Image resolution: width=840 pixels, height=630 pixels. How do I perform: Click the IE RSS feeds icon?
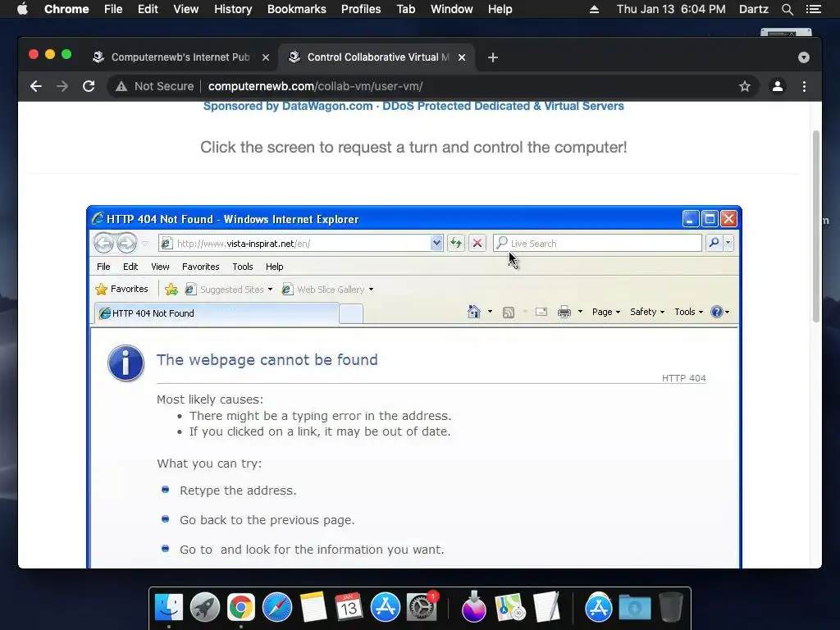(509, 313)
